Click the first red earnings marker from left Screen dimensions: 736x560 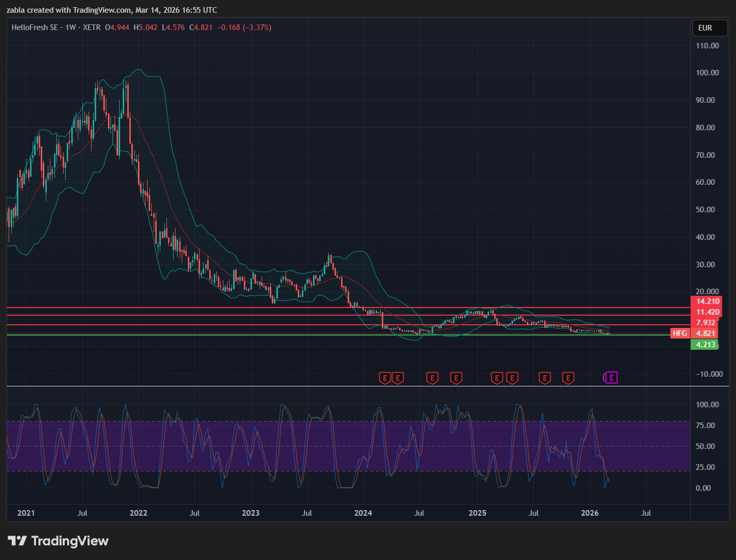pyautogui.click(x=385, y=378)
